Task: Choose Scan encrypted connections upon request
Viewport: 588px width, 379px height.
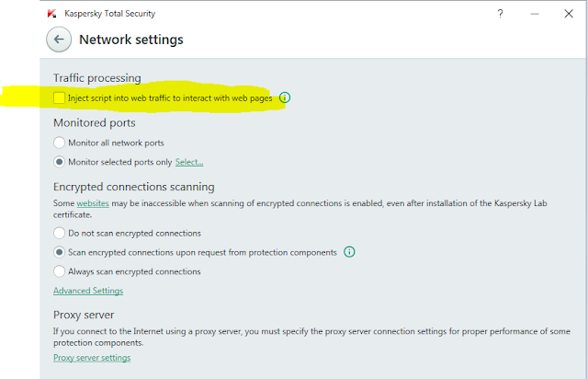Action: click(60, 252)
